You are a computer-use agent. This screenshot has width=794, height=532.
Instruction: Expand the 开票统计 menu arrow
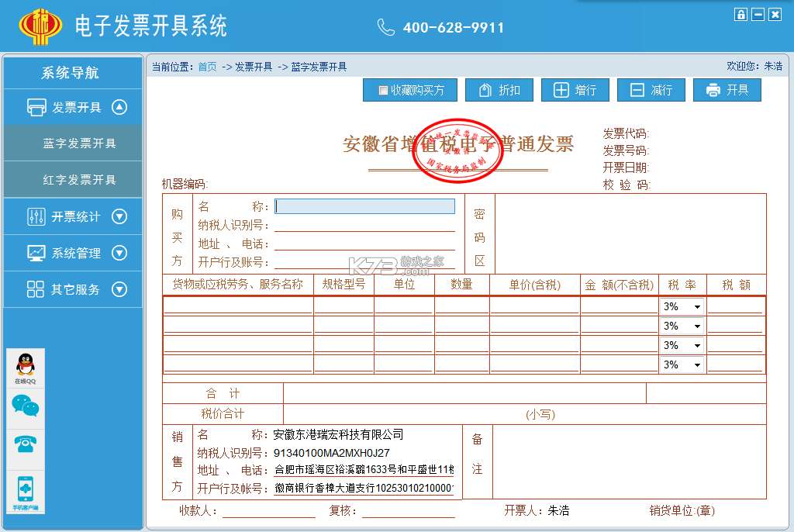click(x=119, y=216)
